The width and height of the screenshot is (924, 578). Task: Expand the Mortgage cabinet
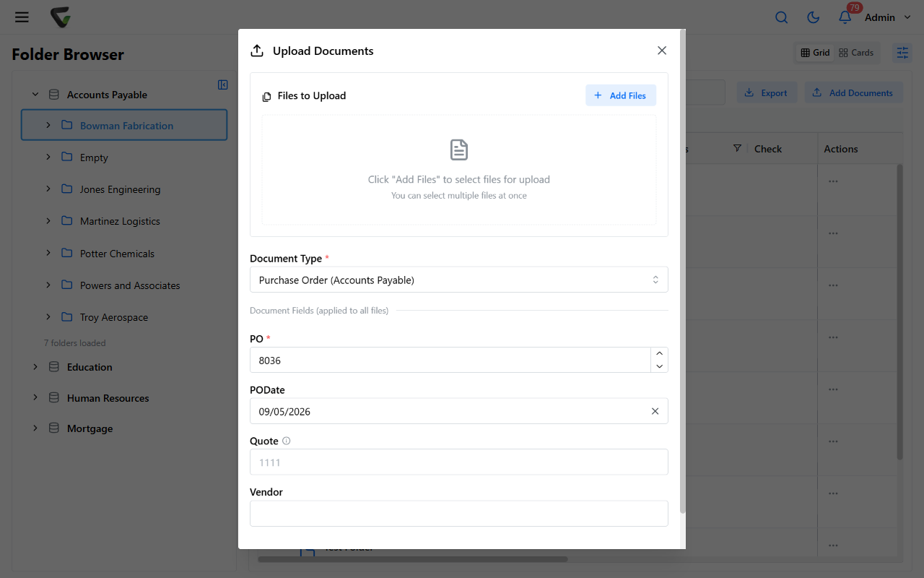pyautogui.click(x=35, y=428)
